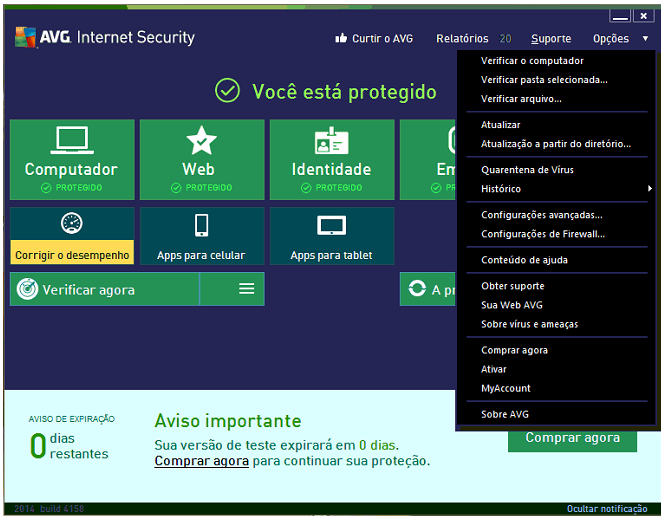Click the thumbs-up Curtir o AVG icon
Screen dimensions: 667x522
click(341, 38)
